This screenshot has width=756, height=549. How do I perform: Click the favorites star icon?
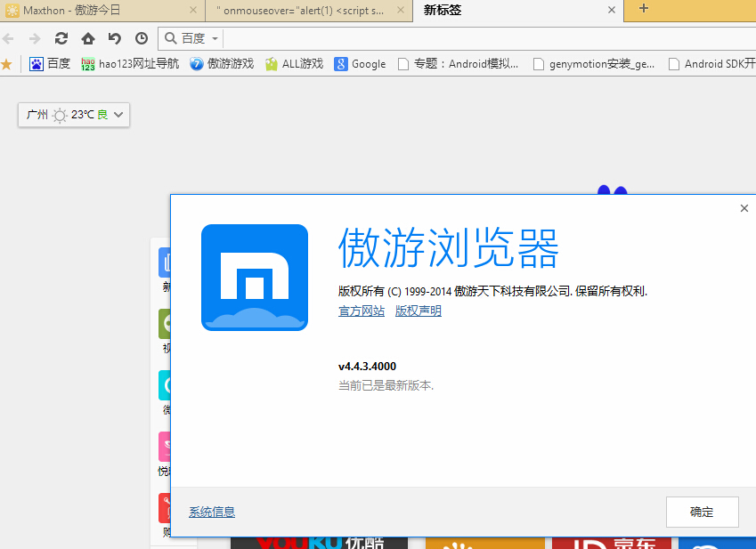(x=6, y=64)
